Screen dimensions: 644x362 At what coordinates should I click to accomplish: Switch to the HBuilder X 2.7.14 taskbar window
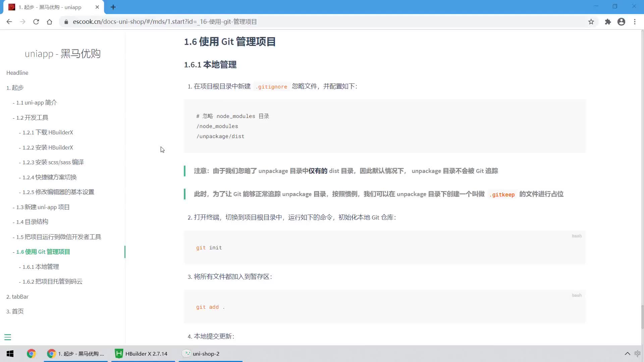point(143,354)
